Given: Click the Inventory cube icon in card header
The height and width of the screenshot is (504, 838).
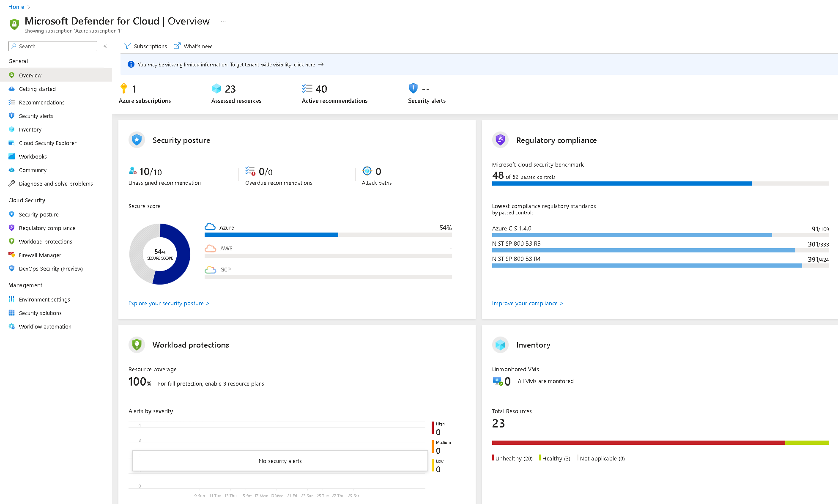Looking at the screenshot, I should pyautogui.click(x=500, y=345).
